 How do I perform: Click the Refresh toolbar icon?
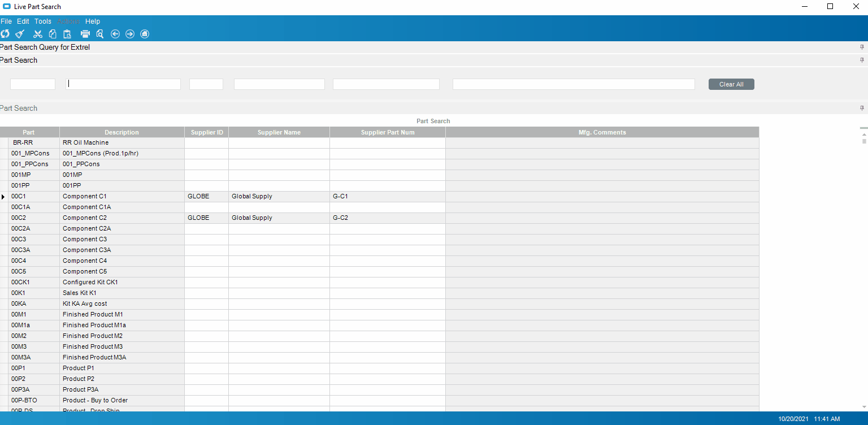tap(5, 34)
